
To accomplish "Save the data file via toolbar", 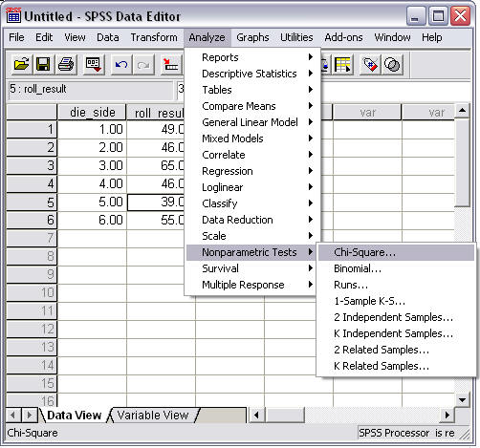I will tap(44, 65).
